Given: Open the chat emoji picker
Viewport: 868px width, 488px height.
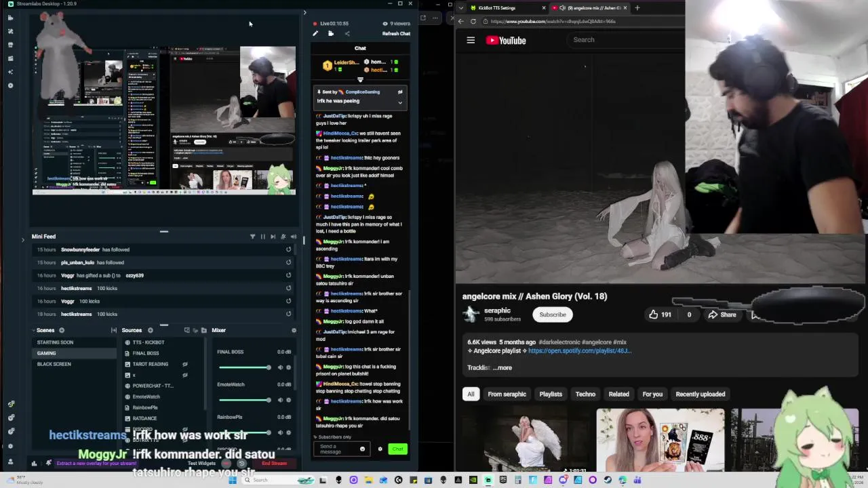Looking at the screenshot, I should pyautogui.click(x=362, y=449).
